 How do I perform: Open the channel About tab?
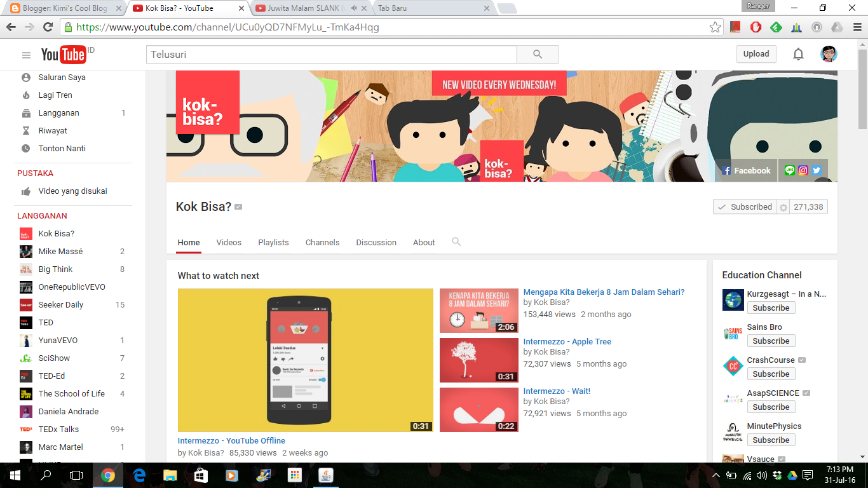424,243
